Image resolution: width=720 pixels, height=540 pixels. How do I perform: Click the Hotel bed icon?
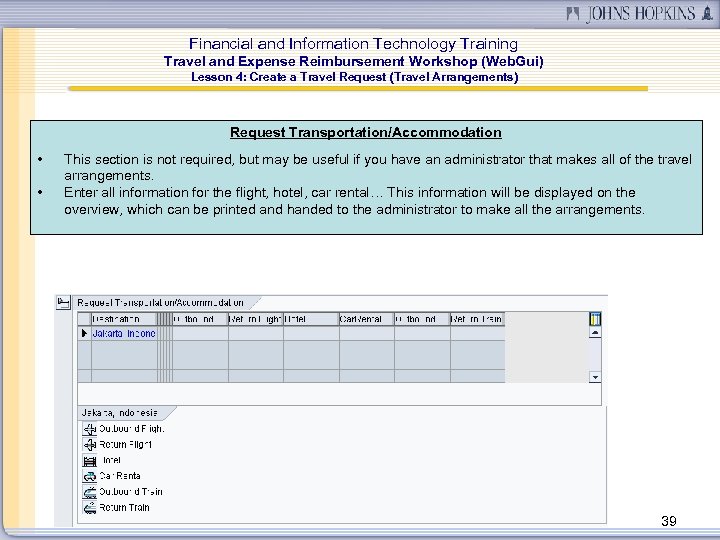click(90, 460)
